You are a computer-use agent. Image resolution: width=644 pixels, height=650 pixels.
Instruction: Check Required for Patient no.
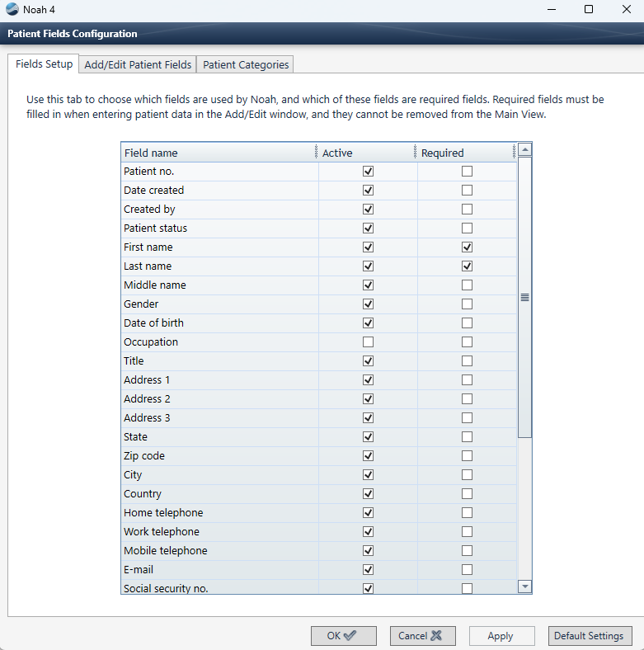(467, 172)
